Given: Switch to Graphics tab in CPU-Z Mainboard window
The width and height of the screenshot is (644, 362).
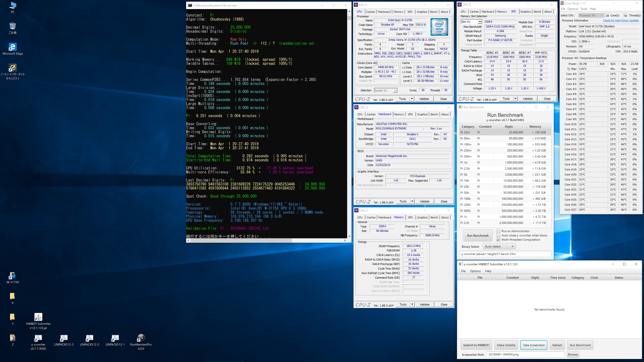Looking at the screenshot, I should 422,114.
